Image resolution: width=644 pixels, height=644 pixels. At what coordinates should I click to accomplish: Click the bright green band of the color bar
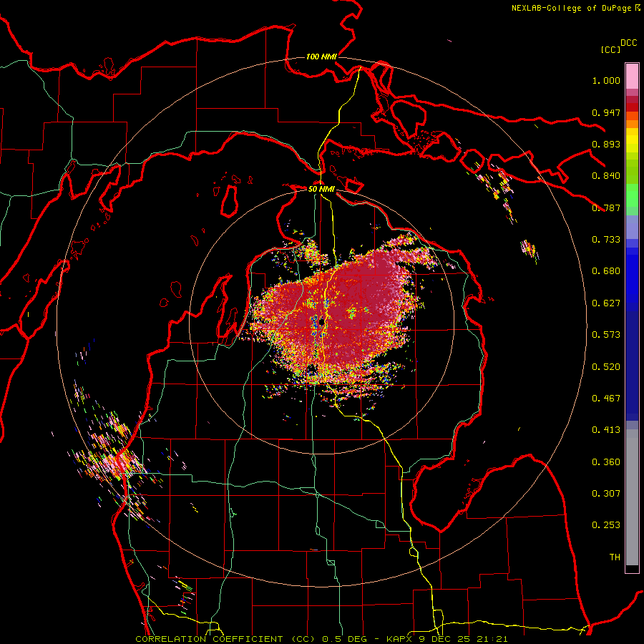[632, 195]
